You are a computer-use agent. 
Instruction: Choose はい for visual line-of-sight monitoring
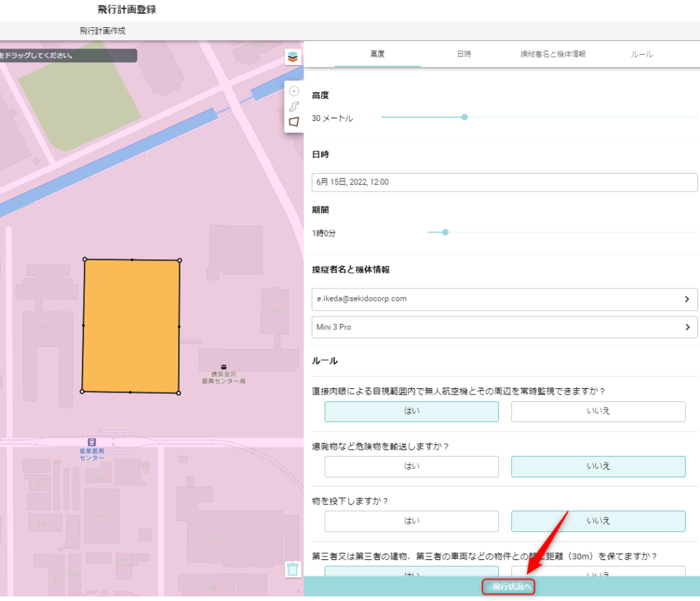412,412
